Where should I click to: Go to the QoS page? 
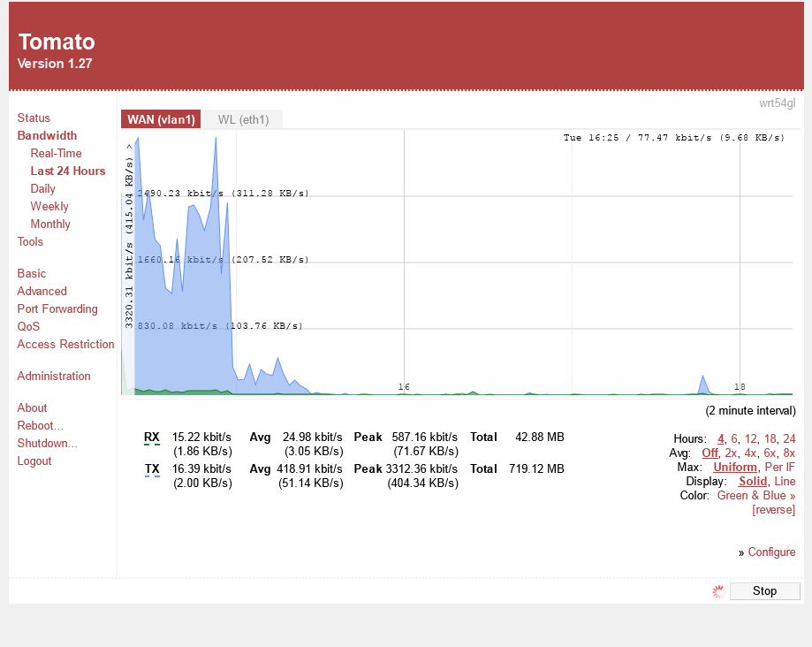(x=28, y=326)
